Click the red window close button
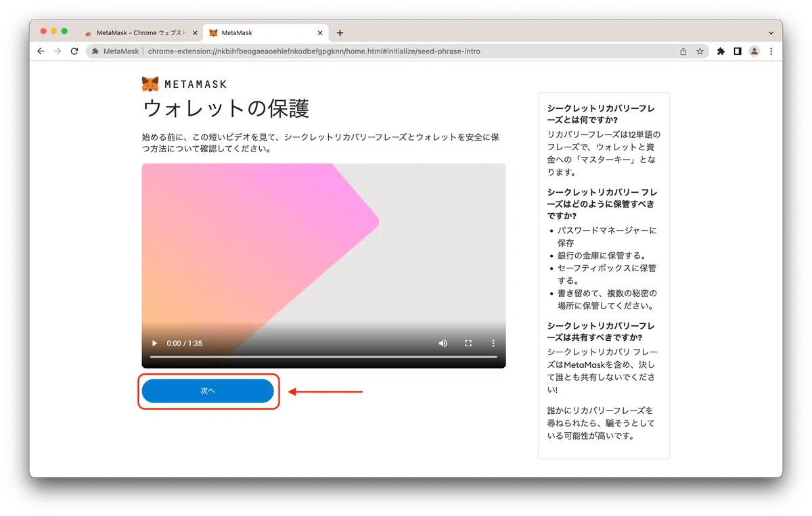 [44, 31]
